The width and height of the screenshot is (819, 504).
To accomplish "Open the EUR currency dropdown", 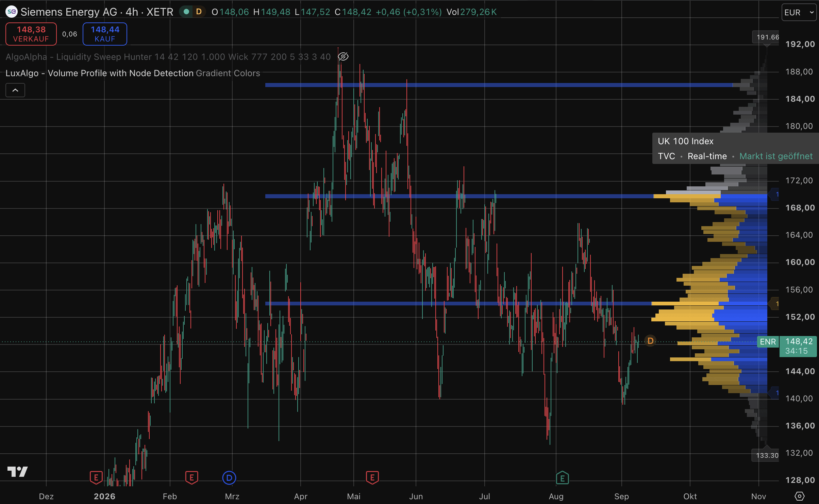I will tap(799, 13).
